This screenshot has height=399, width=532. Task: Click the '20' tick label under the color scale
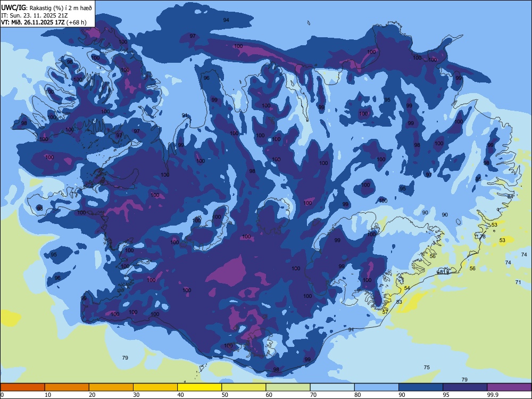(x=92, y=395)
